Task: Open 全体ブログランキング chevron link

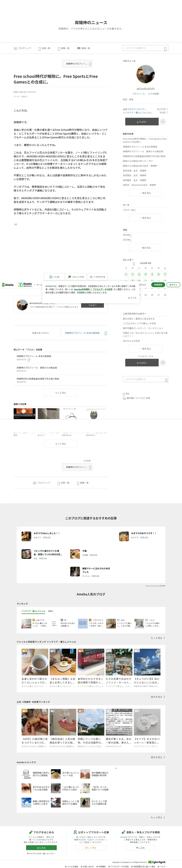Action: tap(134, 109)
